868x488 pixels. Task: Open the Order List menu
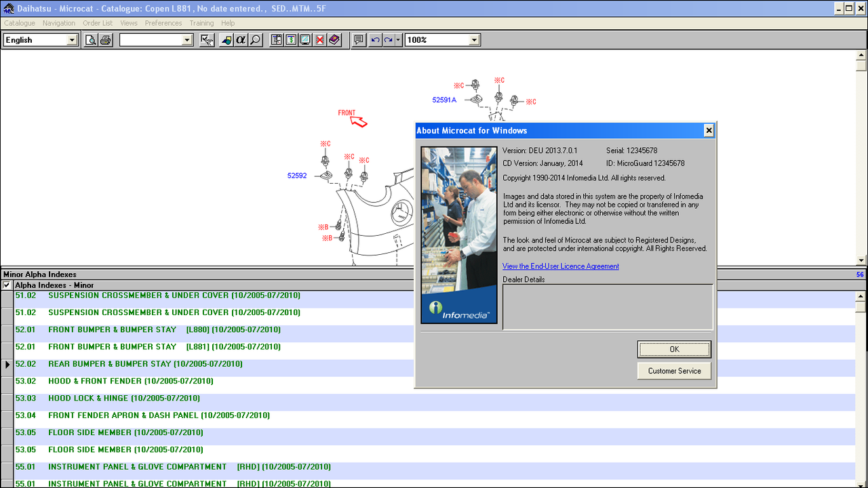(x=98, y=23)
